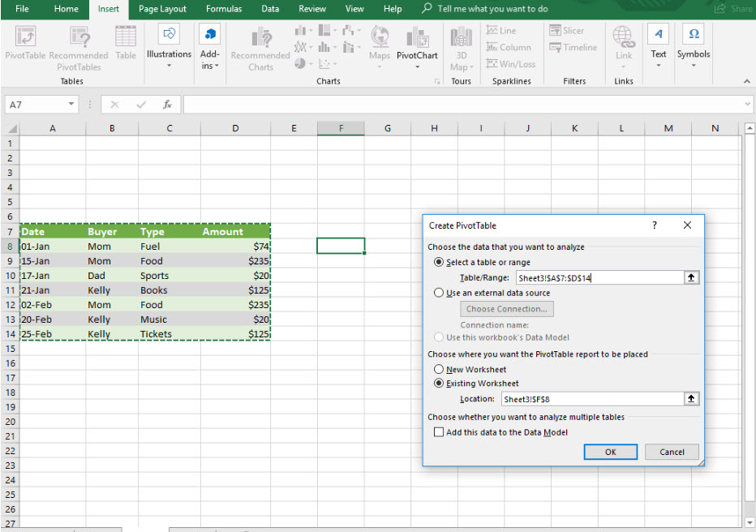Image resolution: width=756 pixels, height=532 pixels.
Task: Choose Use an external data source
Action: 439,293
